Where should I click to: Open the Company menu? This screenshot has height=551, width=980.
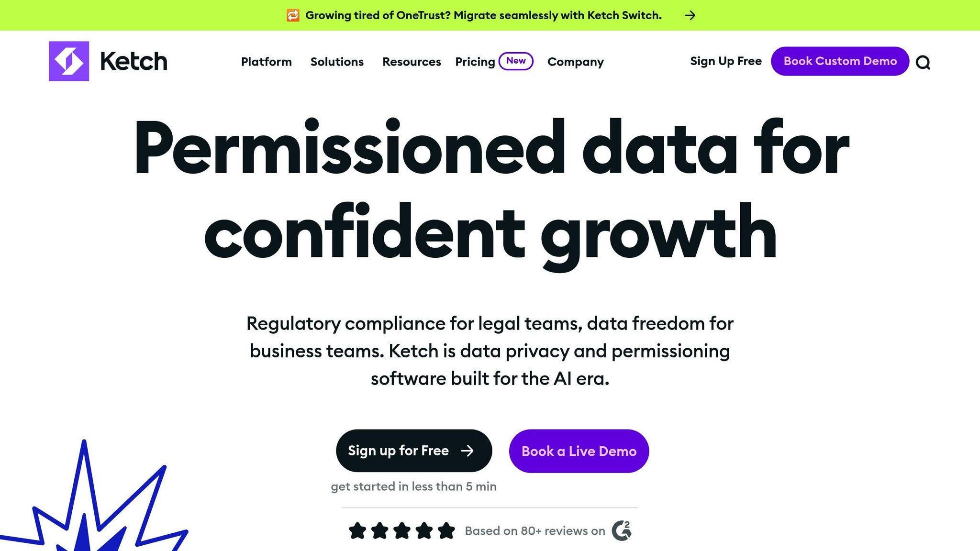575,62
